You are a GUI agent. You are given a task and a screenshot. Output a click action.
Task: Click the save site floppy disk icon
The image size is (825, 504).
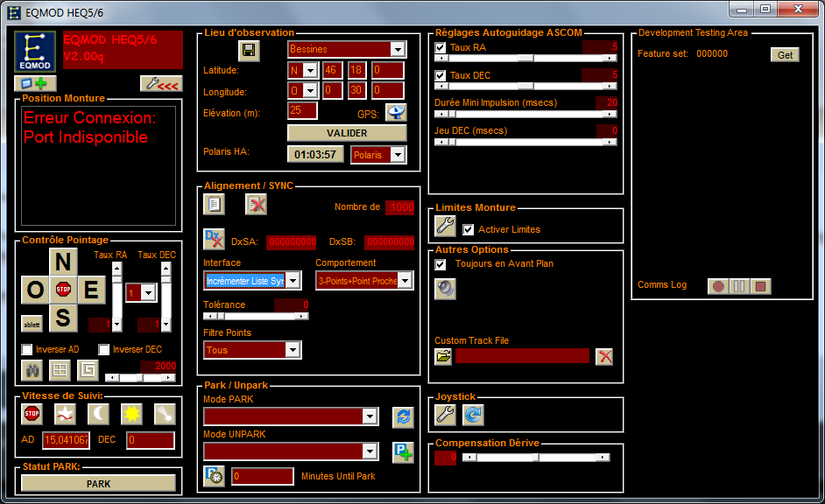(249, 51)
